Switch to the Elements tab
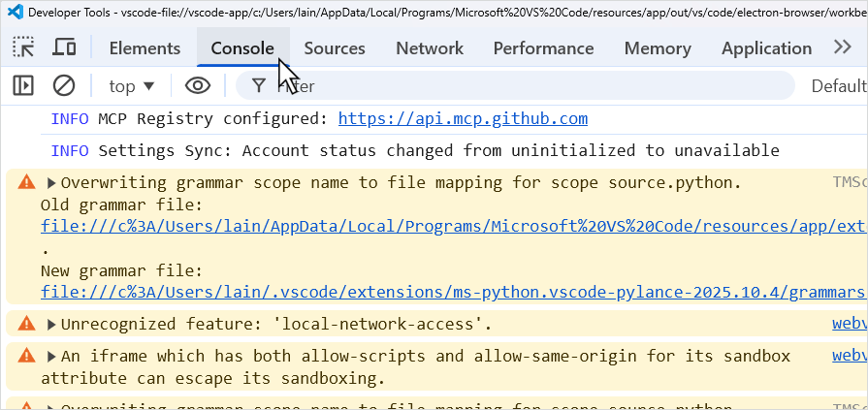 coord(145,48)
